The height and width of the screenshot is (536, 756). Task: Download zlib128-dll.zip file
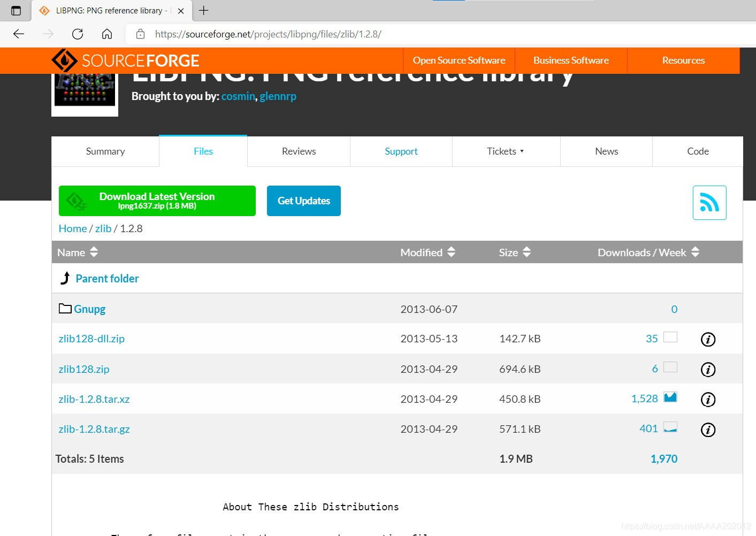(x=91, y=339)
